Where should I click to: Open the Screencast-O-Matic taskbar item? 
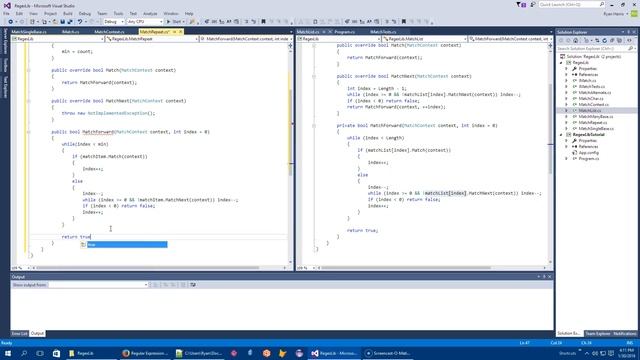click(x=388, y=353)
